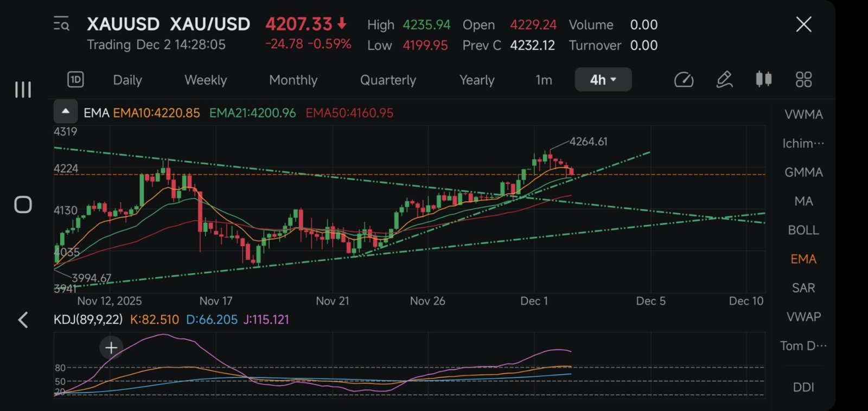Open the symbol search list icon

click(61, 24)
